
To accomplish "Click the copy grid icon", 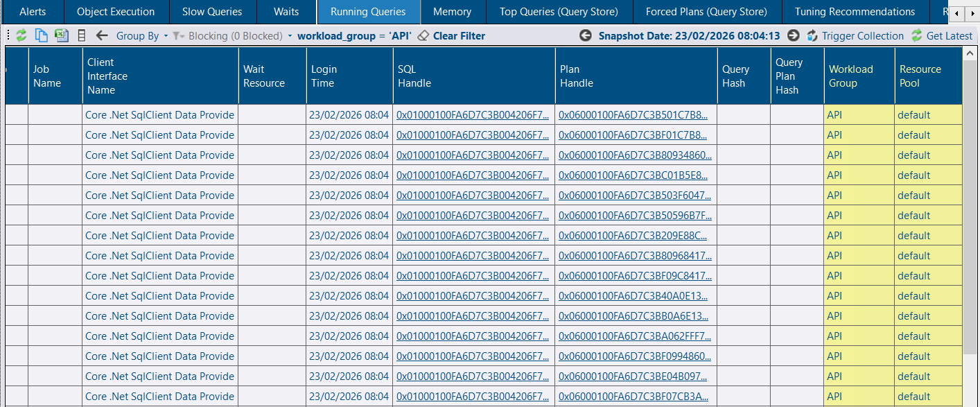I will coord(42,35).
